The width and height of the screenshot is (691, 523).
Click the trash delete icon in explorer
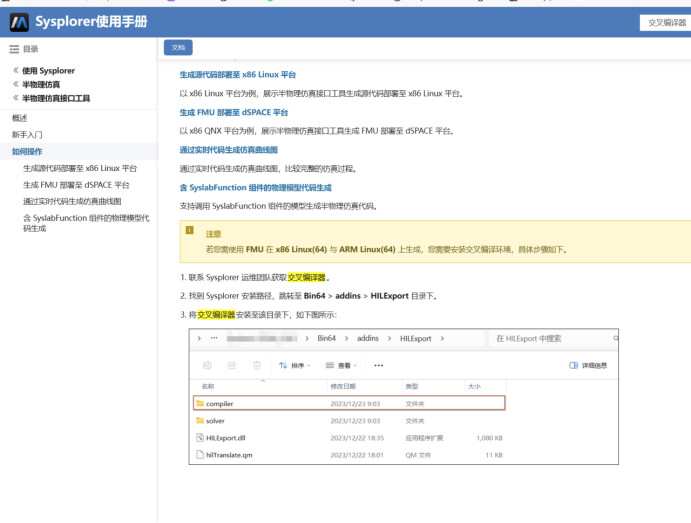pyautogui.click(x=257, y=365)
